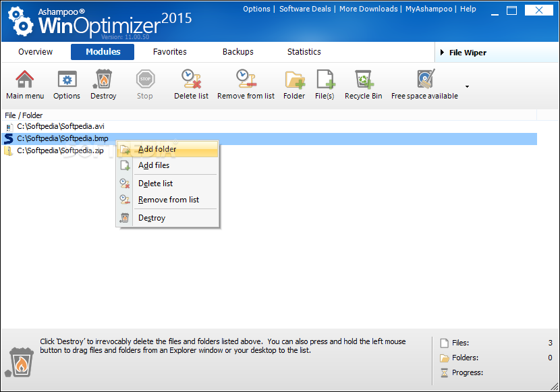Click the Softpedia.avi file icon
This screenshot has width=560, height=392.
[9, 127]
